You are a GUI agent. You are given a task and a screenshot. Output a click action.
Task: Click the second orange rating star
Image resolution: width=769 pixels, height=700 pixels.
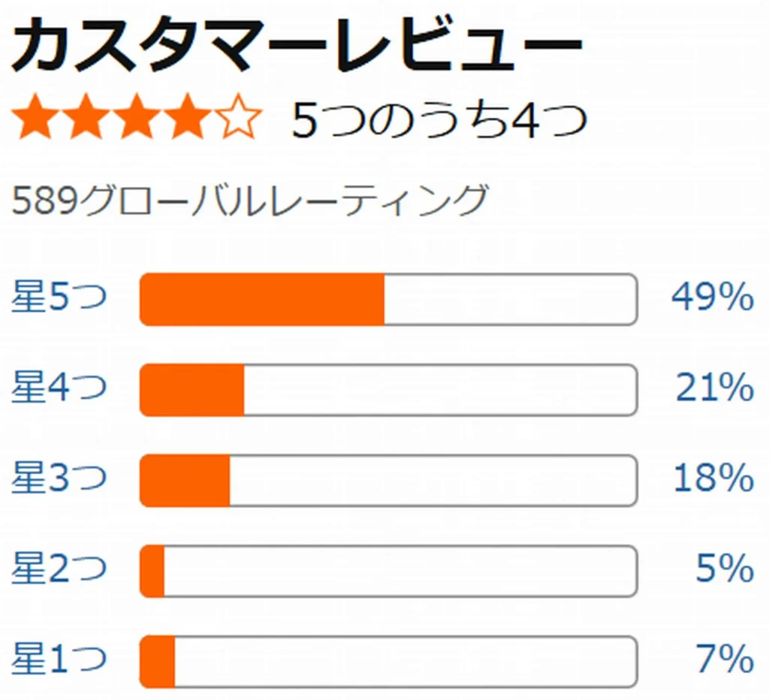[87, 116]
